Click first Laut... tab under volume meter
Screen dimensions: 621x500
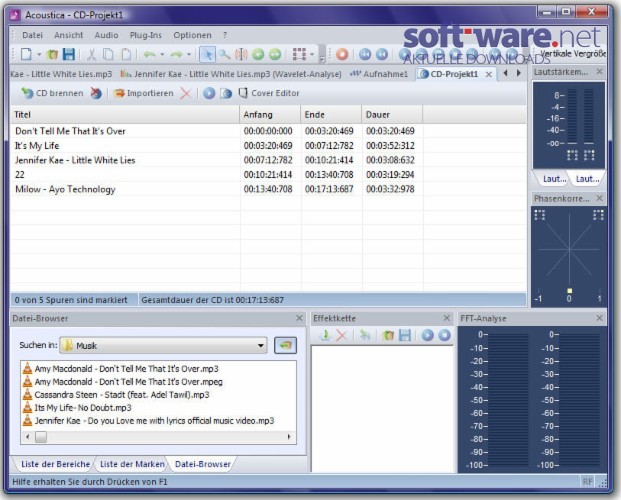click(552, 179)
